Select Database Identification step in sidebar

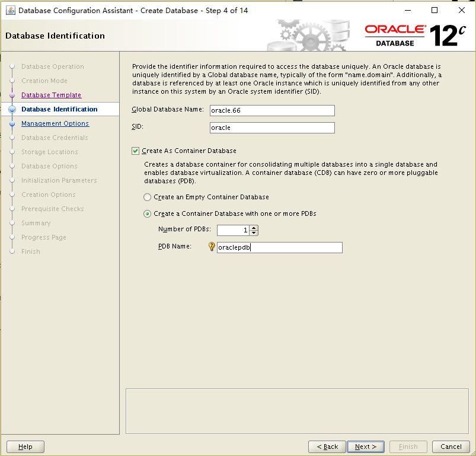click(59, 109)
